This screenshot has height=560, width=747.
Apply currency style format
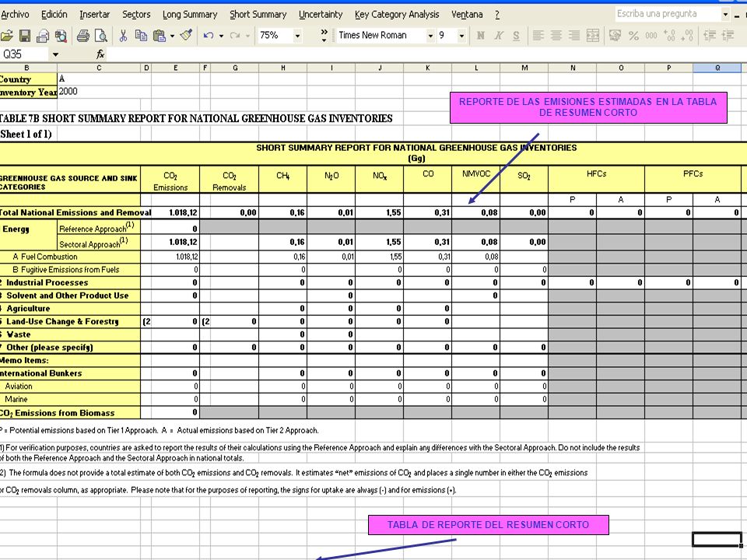615,35
